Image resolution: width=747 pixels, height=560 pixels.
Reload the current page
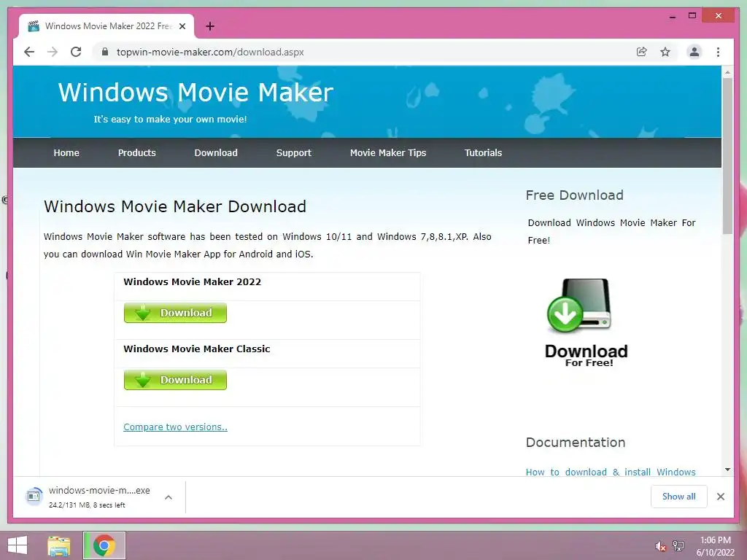[x=76, y=52]
